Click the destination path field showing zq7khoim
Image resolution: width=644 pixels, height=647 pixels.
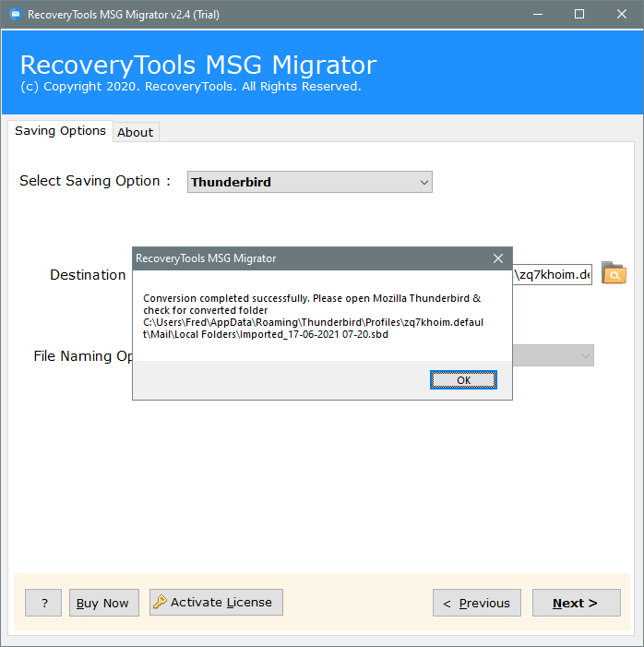click(x=552, y=274)
